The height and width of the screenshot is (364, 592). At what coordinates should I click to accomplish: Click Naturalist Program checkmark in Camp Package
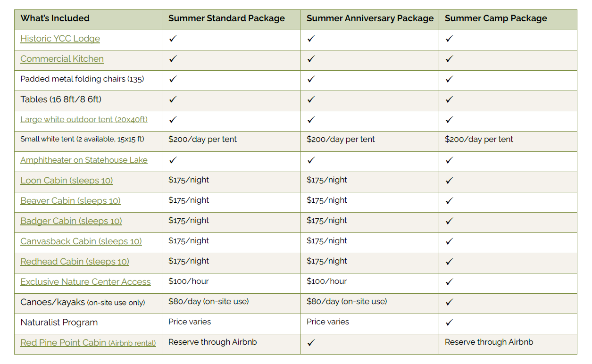(449, 323)
